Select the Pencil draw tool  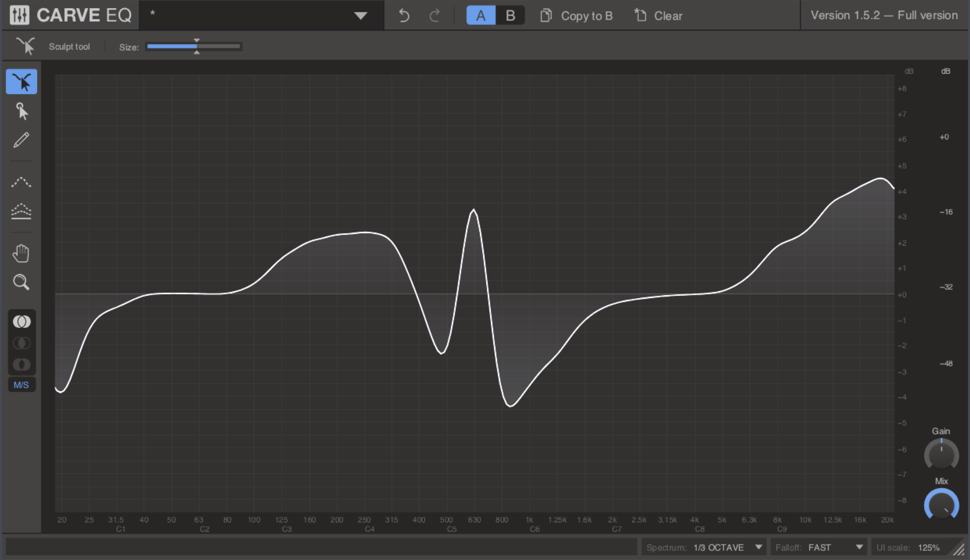tap(22, 140)
